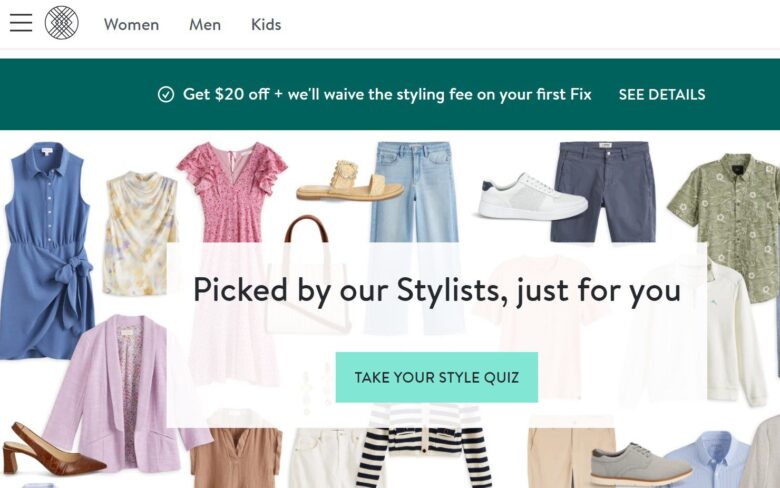The width and height of the screenshot is (780, 488).
Task: Open the Kids menu
Action: pyautogui.click(x=266, y=24)
